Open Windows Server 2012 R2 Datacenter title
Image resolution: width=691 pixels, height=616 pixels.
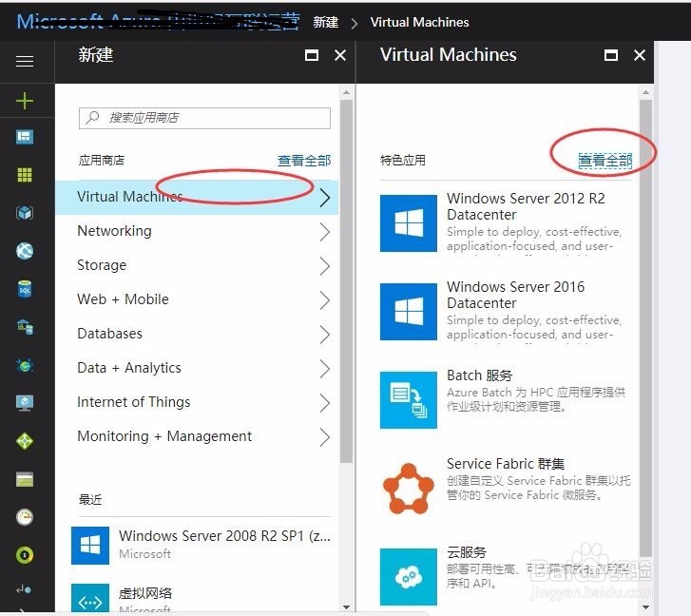click(526, 206)
